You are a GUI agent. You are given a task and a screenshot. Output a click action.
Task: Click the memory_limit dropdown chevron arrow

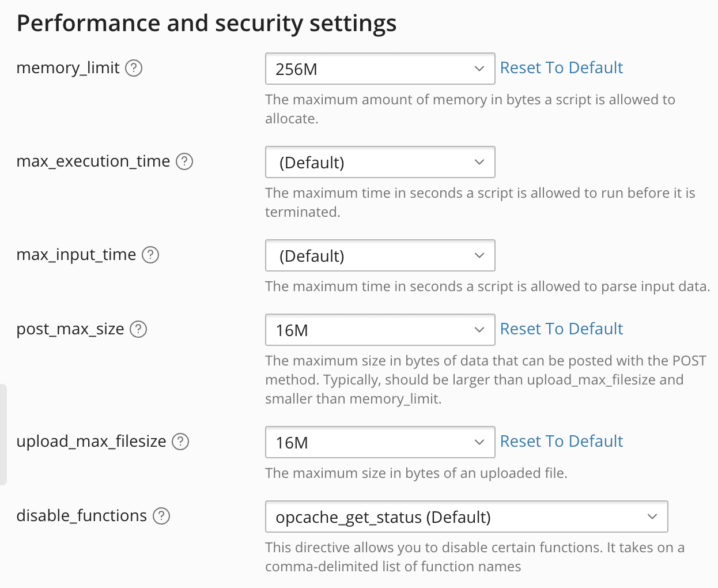coord(479,69)
